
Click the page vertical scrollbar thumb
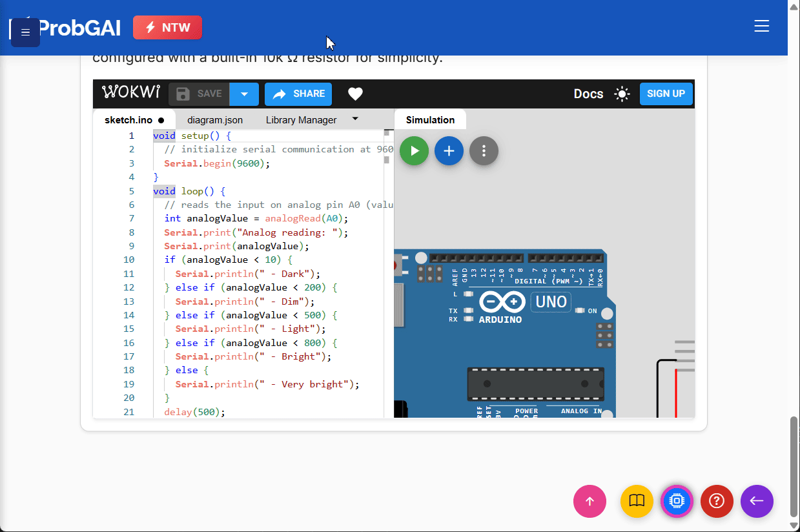coord(794,467)
